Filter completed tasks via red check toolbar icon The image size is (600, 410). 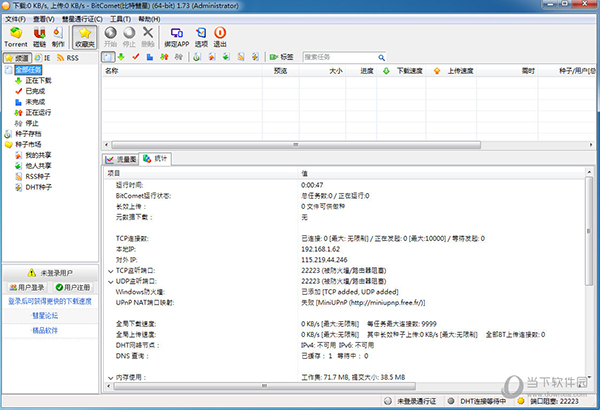136,57
